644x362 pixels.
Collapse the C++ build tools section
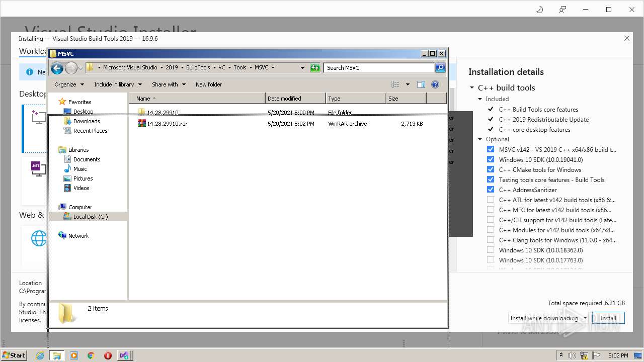click(472, 87)
